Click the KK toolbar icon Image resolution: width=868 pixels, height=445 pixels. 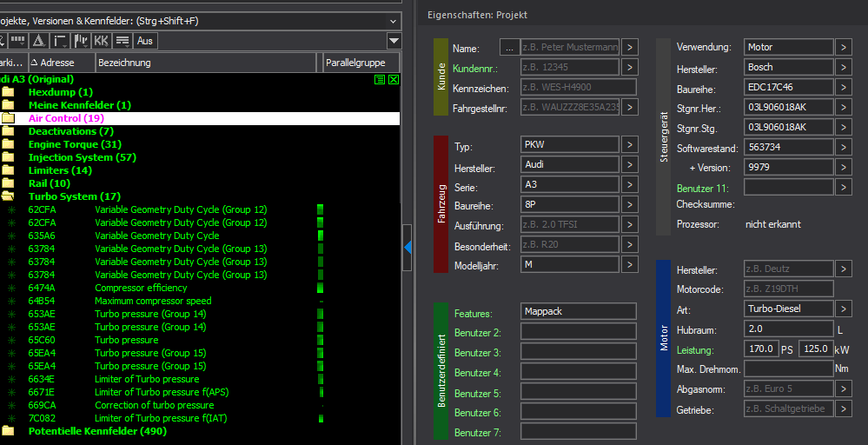coord(102,41)
